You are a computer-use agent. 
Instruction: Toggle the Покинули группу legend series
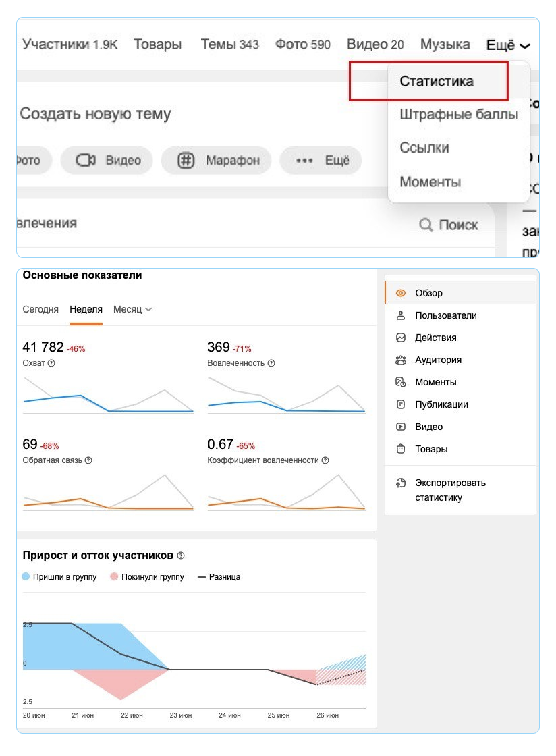(146, 577)
